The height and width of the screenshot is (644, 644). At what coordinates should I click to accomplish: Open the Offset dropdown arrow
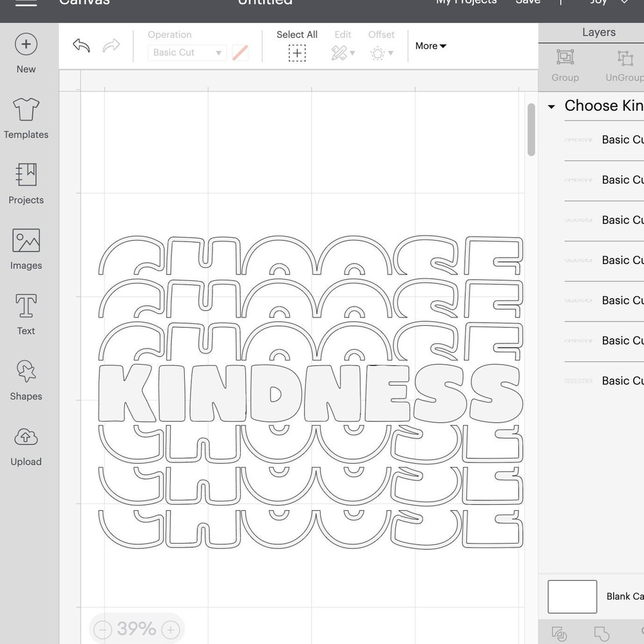click(389, 53)
